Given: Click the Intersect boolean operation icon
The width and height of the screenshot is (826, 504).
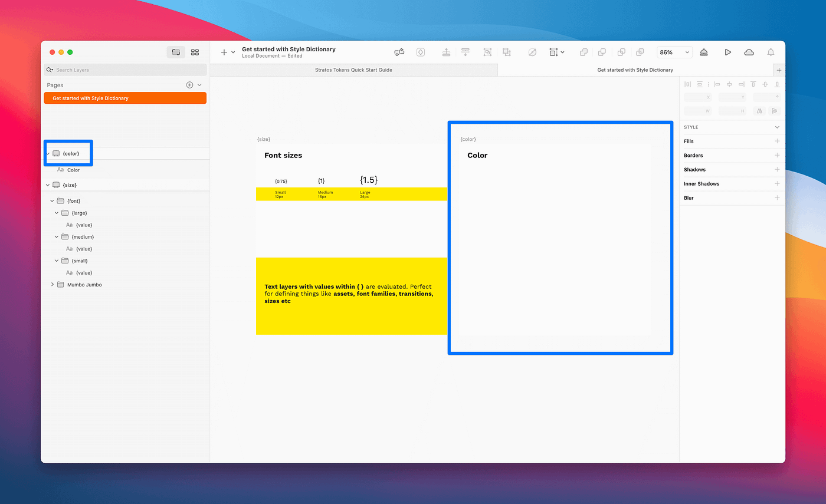Looking at the screenshot, I should point(621,52).
